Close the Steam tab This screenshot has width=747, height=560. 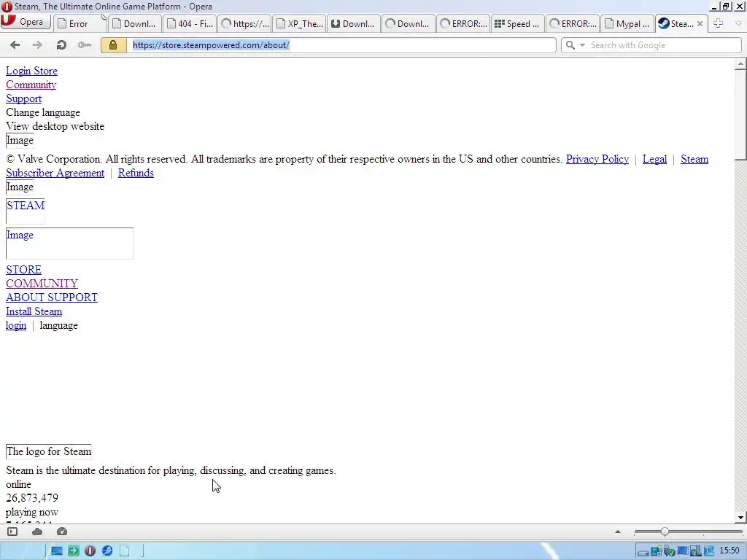700,24
